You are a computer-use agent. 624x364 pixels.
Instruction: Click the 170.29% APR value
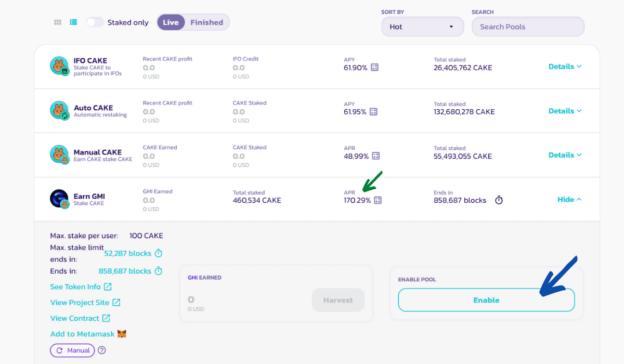coord(357,200)
